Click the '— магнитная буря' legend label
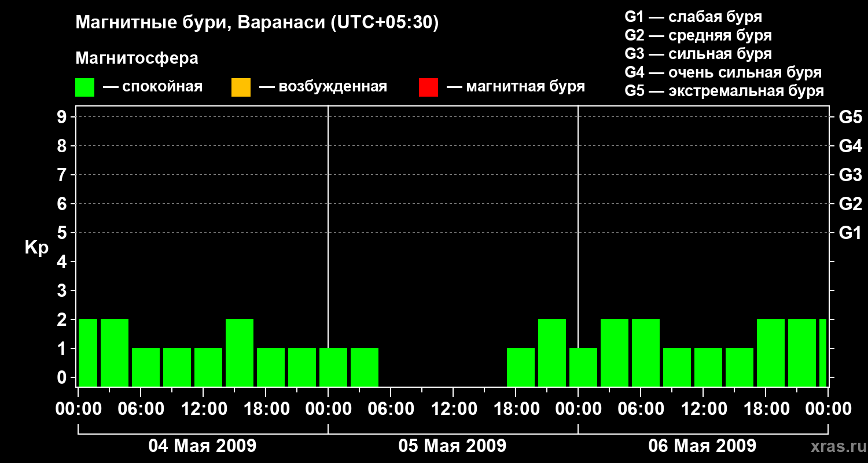 516,87
